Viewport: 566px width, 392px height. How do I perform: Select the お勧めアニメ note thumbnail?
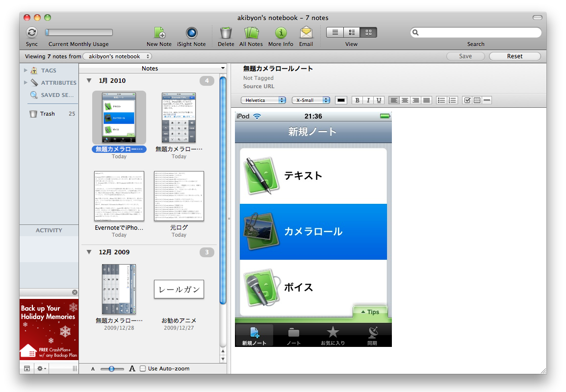[x=179, y=289]
